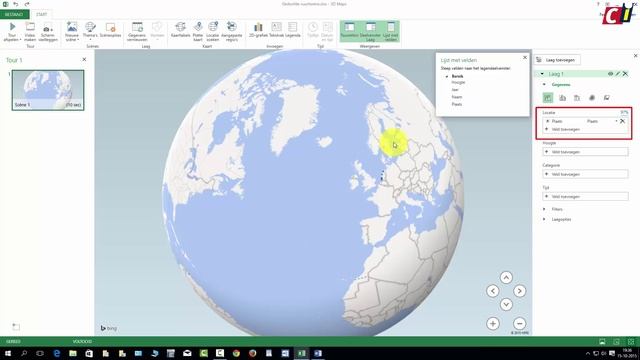Close the Tour 1 editor pane
The height and width of the screenshot is (360, 640).
[x=84, y=60]
